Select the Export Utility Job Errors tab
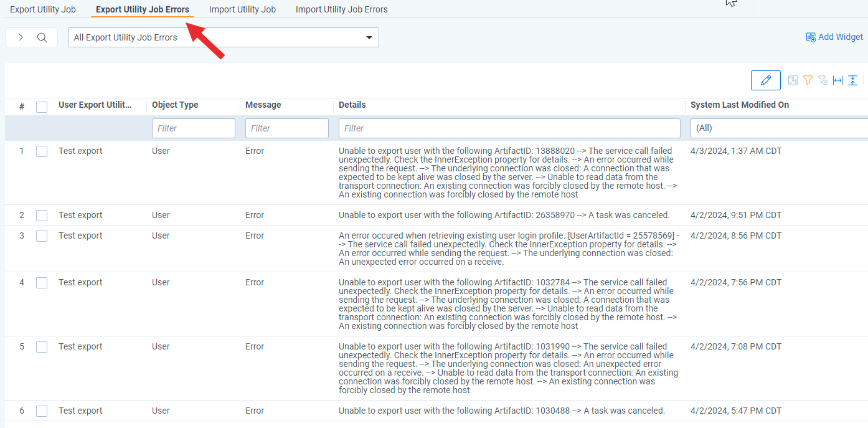 (x=143, y=9)
